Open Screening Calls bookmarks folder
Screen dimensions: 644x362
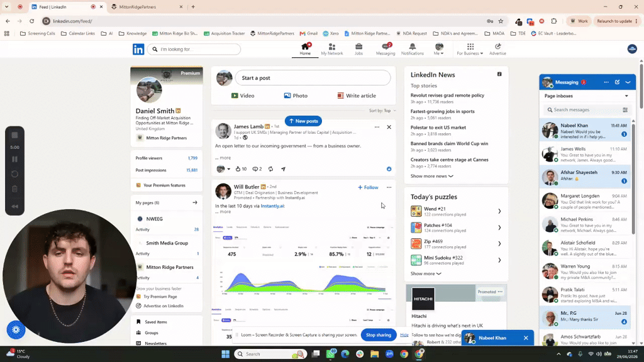coord(37,34)
